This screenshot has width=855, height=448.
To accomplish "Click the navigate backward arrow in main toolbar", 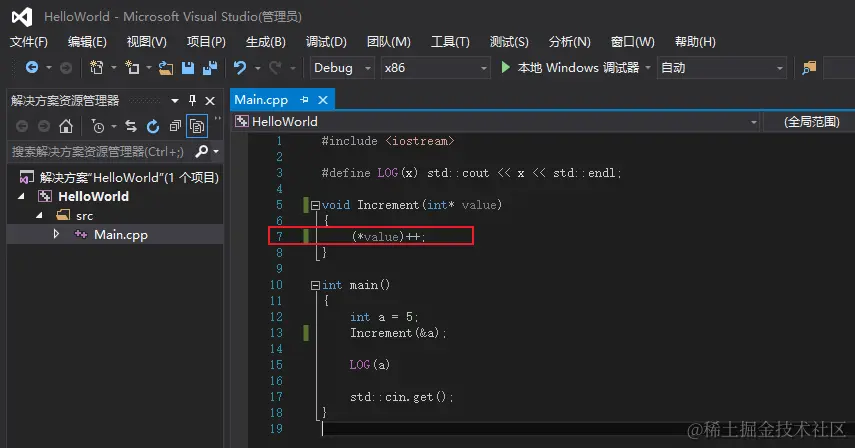I will tap(32, 68).
